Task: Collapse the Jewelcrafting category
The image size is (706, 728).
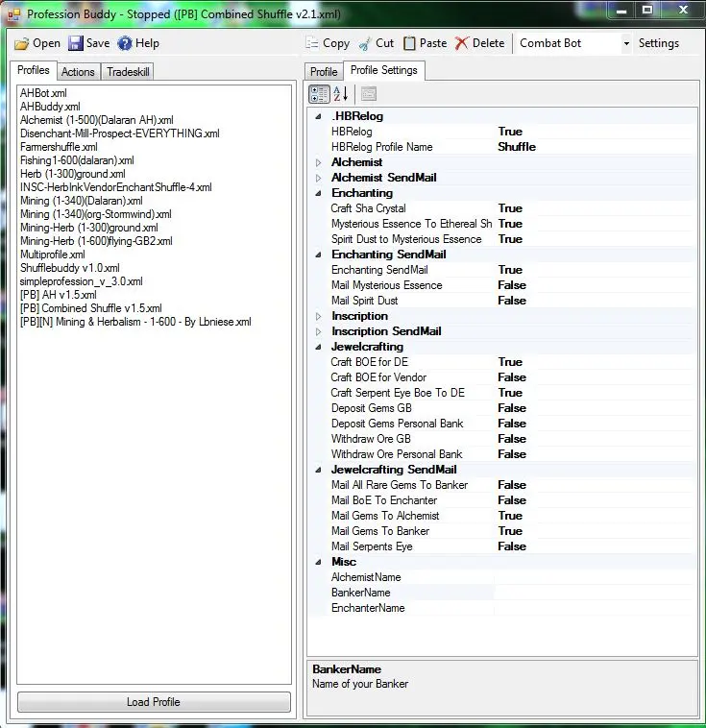Action: coord(319,347)
